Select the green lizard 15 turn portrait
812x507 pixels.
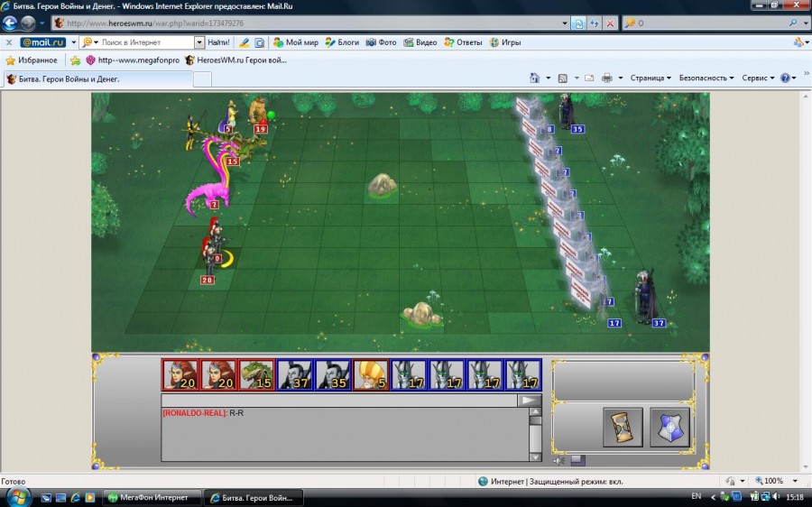[257, 375]
